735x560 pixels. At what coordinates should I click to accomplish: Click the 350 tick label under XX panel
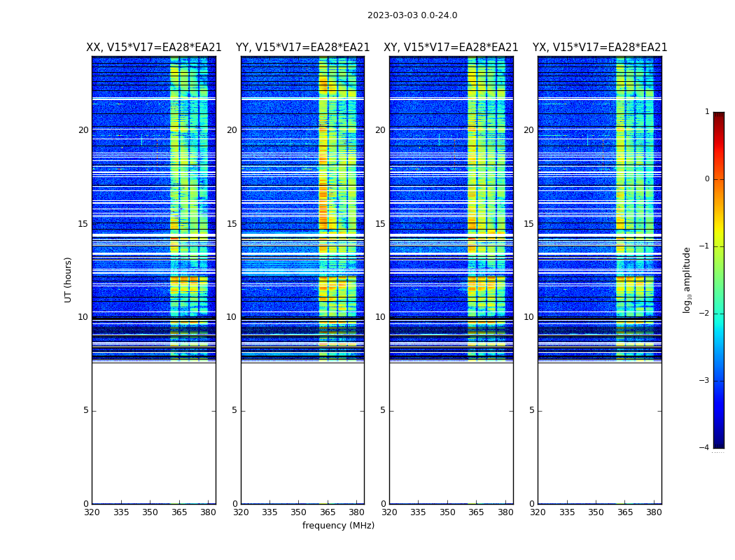(150, 512)
